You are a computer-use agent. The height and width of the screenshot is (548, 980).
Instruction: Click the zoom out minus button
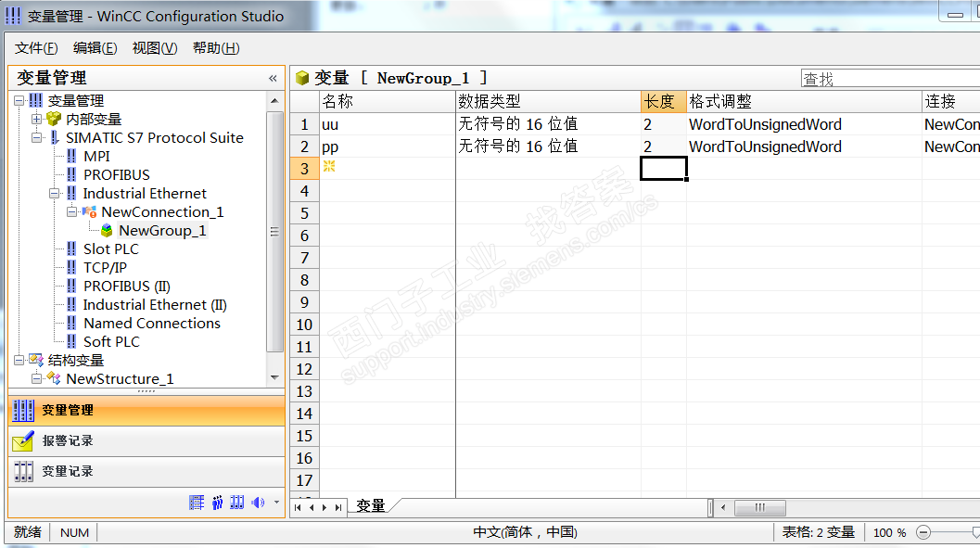point(923,532)
